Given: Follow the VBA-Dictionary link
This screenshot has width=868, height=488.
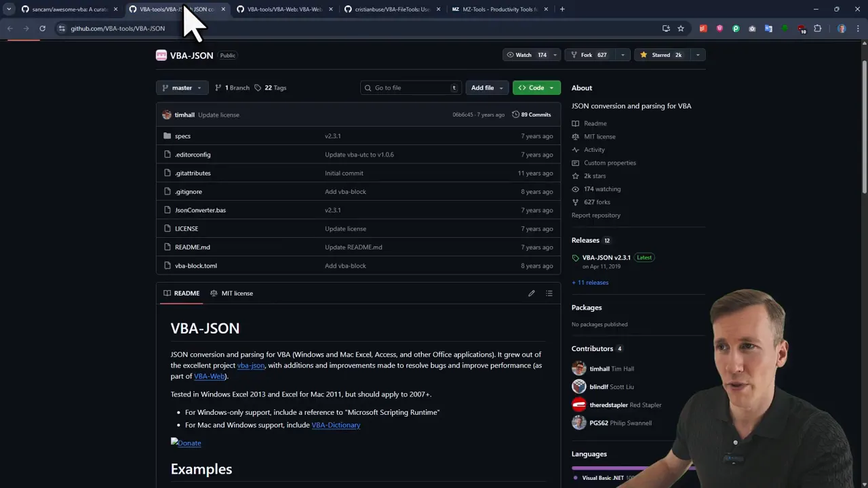Looking at the screenshot, I should click(336, 425).
